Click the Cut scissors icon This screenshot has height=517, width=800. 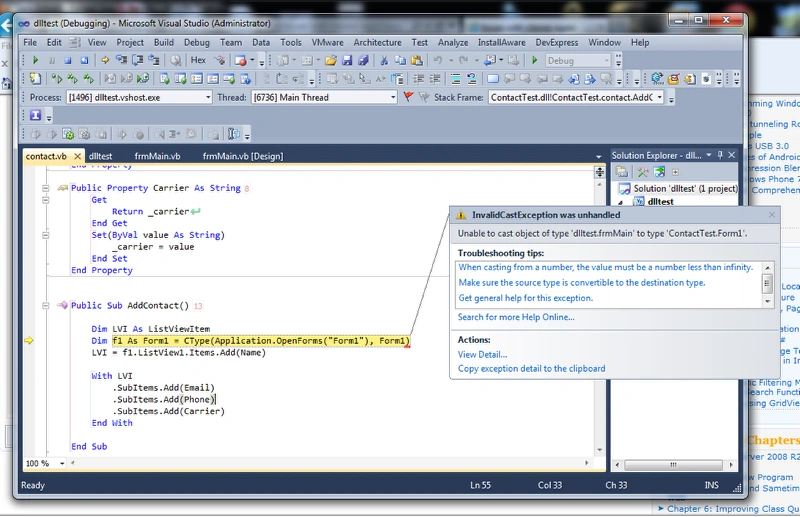coord(384,61)
